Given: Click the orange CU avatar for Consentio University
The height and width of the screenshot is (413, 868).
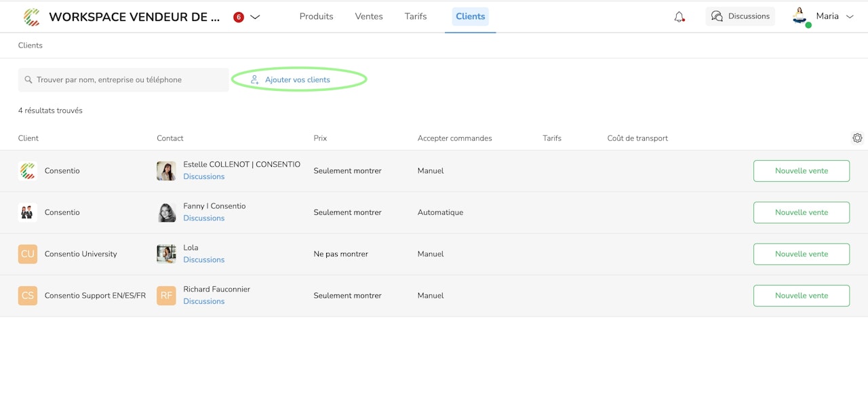Looking at the screenshot, I should pyautogui.click(x=28, y=254).
